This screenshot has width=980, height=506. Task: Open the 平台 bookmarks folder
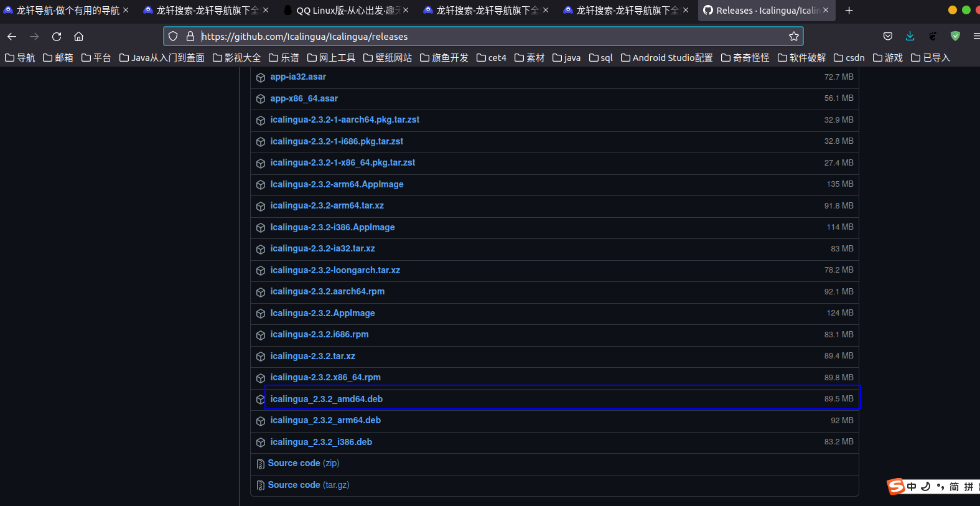(x=96, y=57)
